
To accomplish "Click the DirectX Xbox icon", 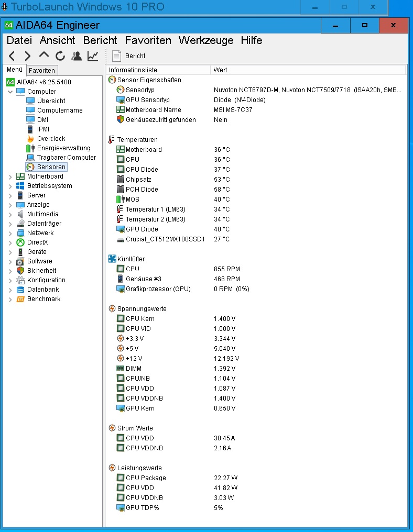I will (x=20, y=242).
